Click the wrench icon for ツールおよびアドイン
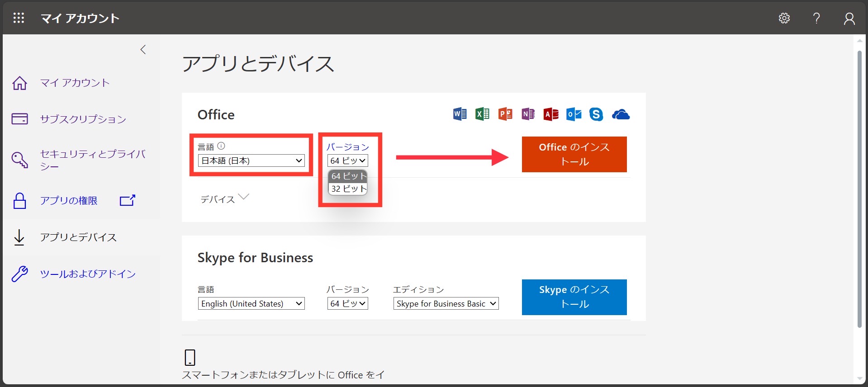 click(19, 274)
